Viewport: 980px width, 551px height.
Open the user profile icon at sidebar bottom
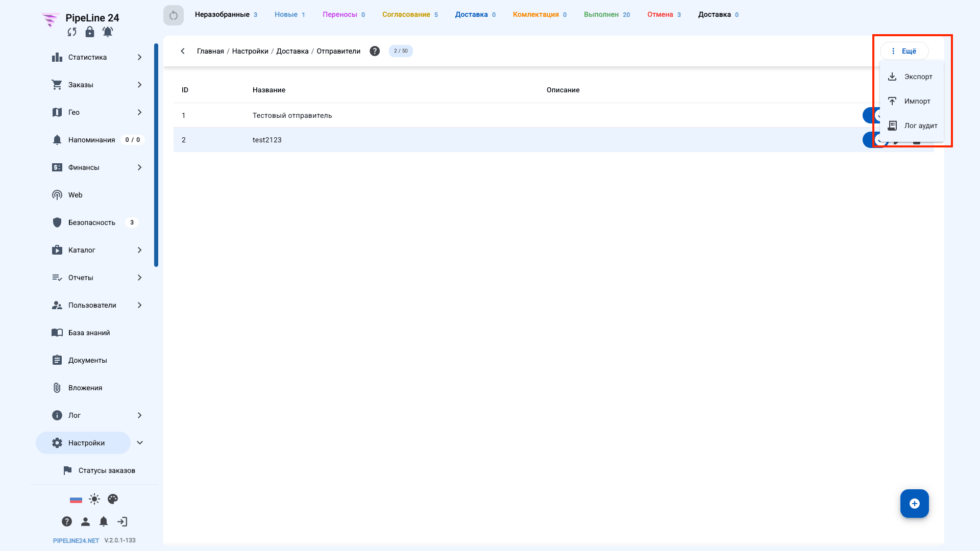[85, 521]
